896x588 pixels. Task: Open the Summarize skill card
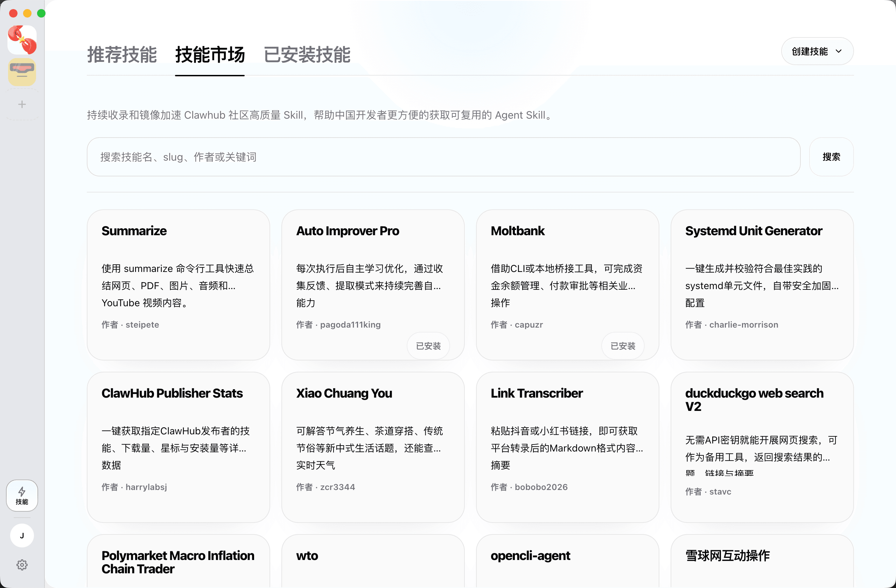coord(178,285)
